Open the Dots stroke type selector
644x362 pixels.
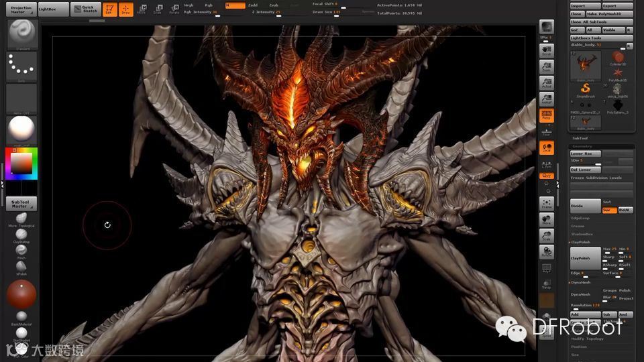tap(21, 67)
